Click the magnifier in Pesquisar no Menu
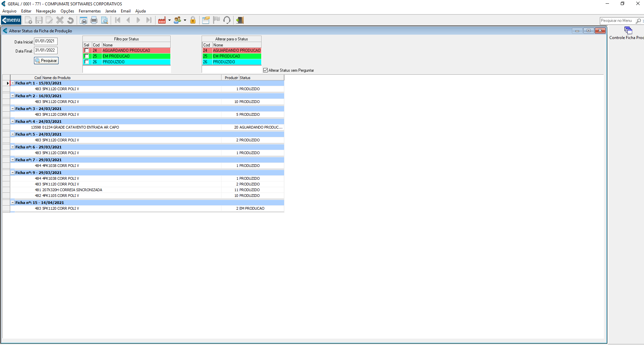The height and width of the screenshot is (345, 644). click(x=638, y=21)
